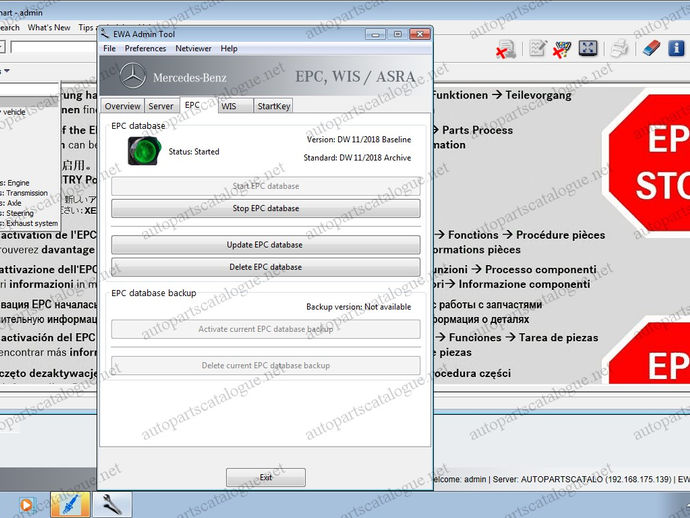The width and height of the screenshot is (690, 518).
Task: Click the wrench icon in EWA title bar
Action: pos(105,33)
